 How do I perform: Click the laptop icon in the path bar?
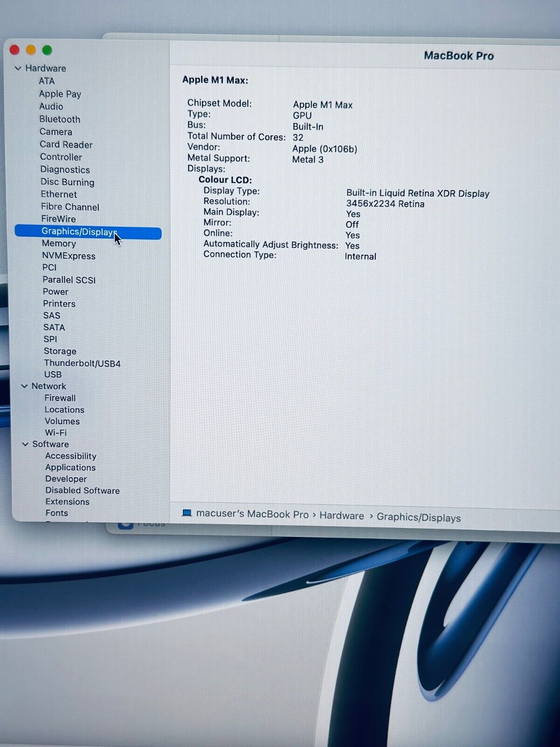187,513
